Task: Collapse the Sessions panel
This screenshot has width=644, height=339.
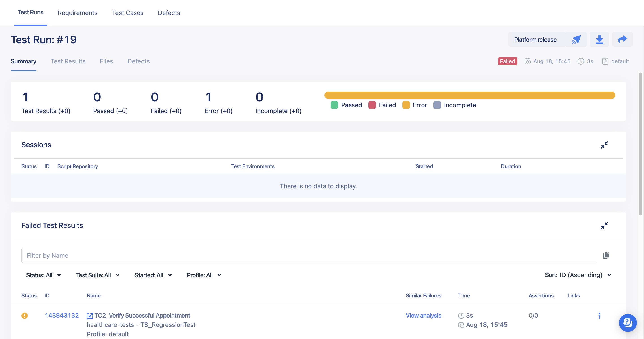Action: click(x=604, y=145)
